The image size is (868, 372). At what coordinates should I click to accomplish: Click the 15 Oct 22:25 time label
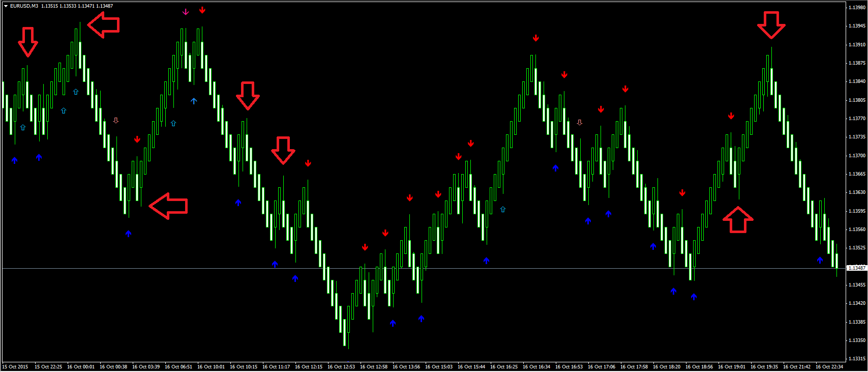click(x=48, y=367)
